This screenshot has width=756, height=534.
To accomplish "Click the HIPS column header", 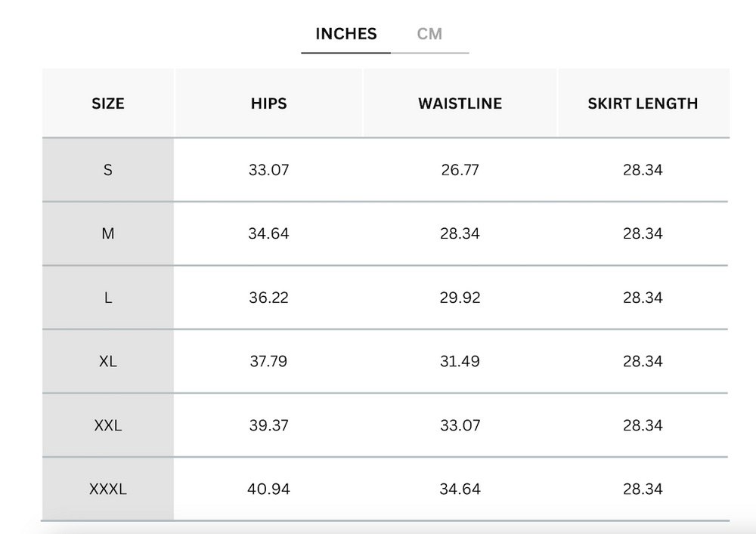I will [268, 103].
